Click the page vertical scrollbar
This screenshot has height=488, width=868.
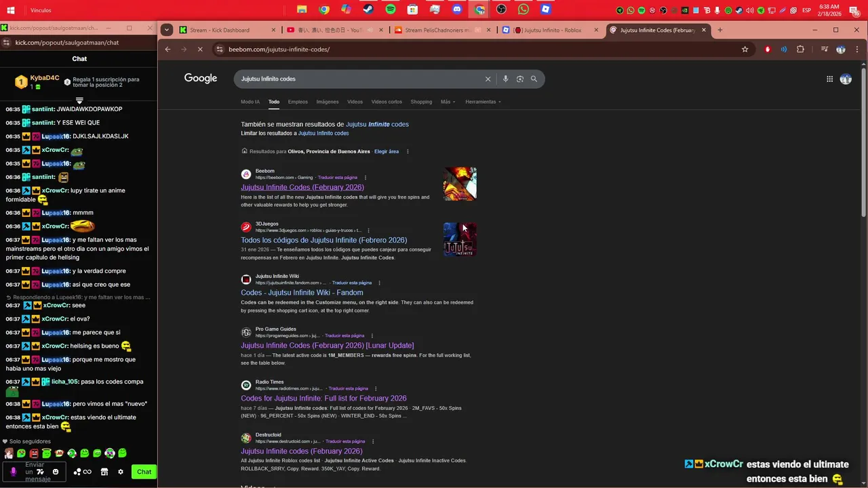tap(863, 142)
